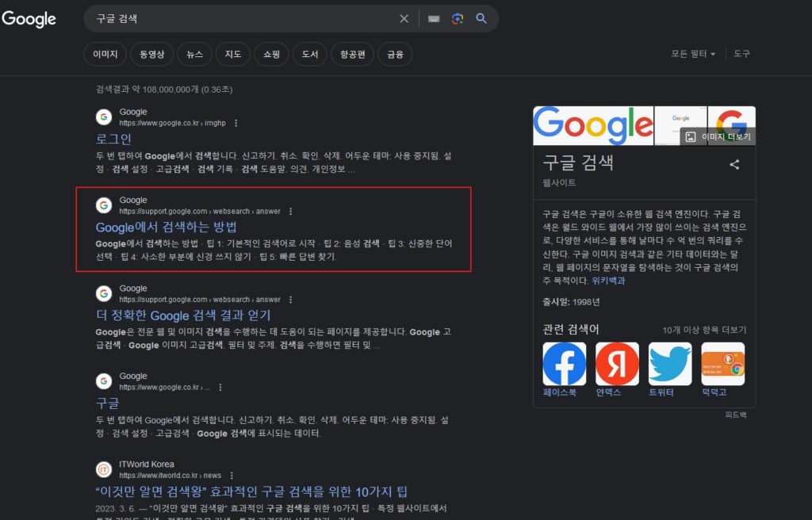Screen dimensions: 812x520
Task: Click the Google logo in the header
Action: point(29,19)
